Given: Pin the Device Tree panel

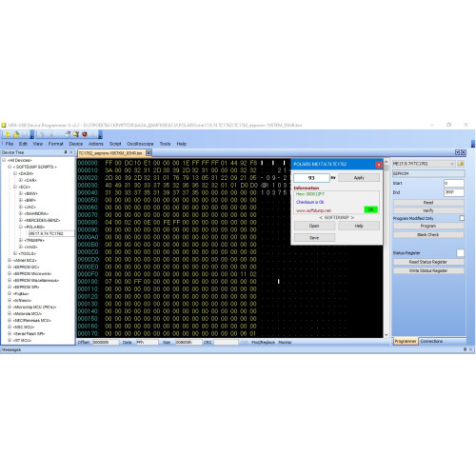Looking at the screenshot, I should [66, 152].
